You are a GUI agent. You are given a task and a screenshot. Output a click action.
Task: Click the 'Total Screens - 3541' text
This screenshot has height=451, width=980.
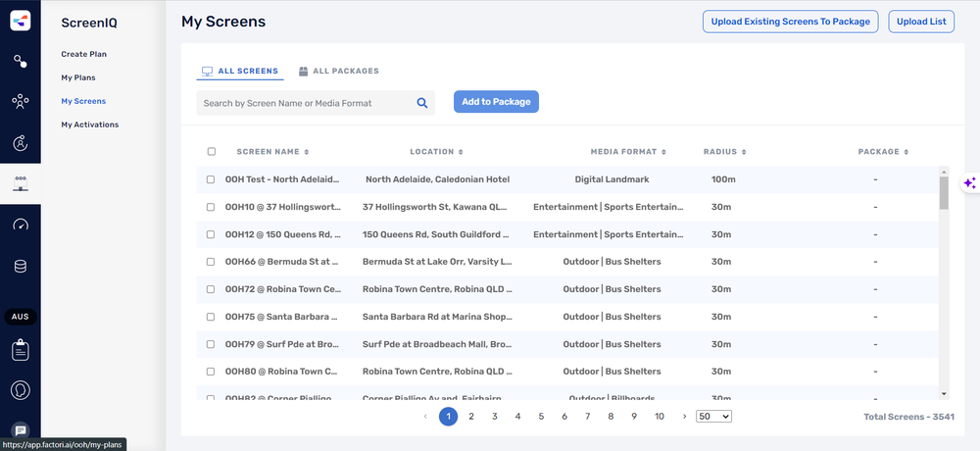(908, 417)
